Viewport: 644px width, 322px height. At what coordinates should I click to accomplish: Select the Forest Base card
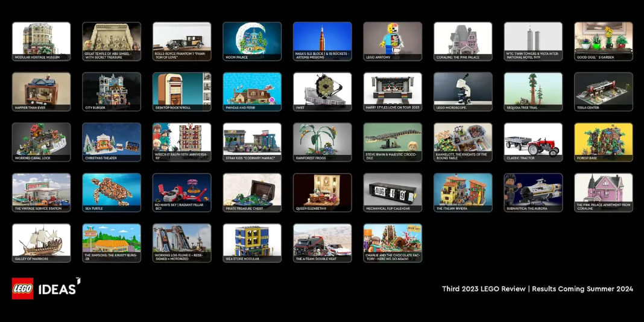pos(604,142)
